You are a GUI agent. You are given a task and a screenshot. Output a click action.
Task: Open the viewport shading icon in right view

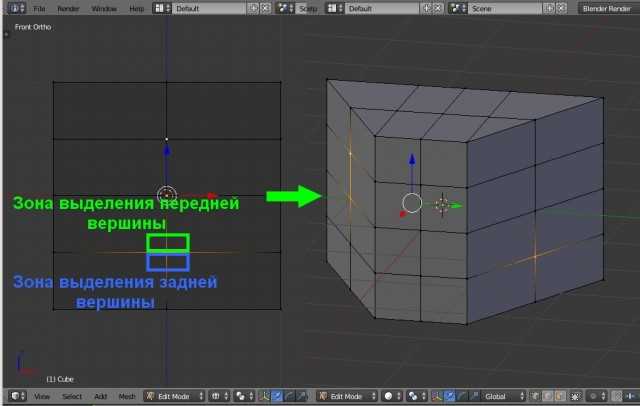point(391,396)
